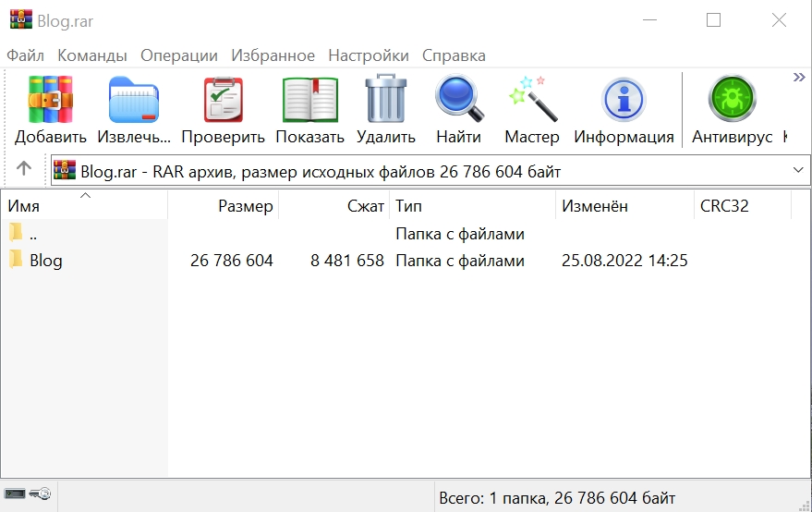This screenshot has height=512, width=812.
Task: Open the archive path dropdown arrow
Action: pos(798,171)
